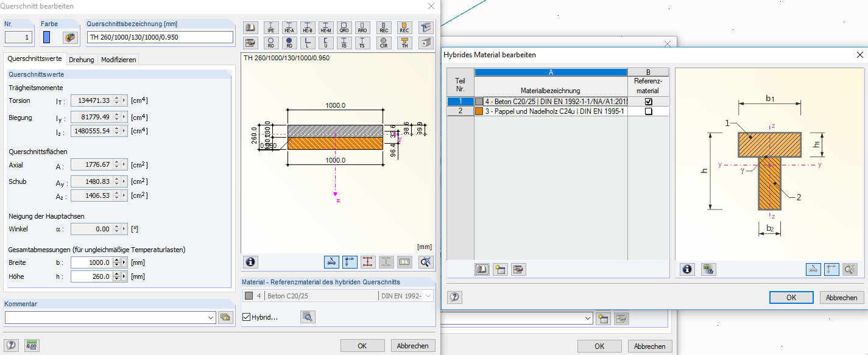The image size is (868, 355).
Task: Toggle dimension display in Querschnitt preview
Action: 331,262
